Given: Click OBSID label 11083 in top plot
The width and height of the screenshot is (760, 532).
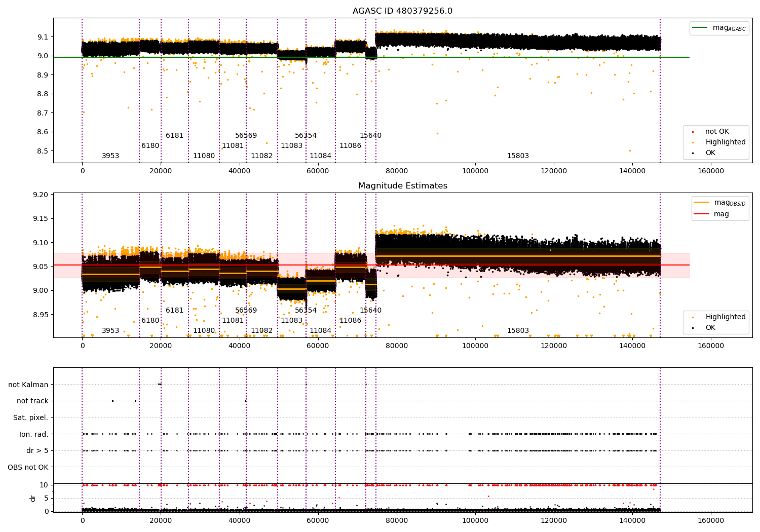Looking at the screenshot, I should point(291,146).
